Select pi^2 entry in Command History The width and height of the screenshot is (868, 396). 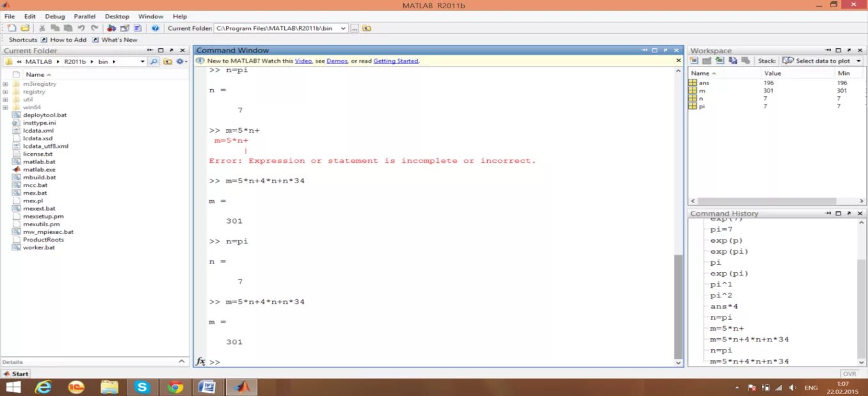721,295
